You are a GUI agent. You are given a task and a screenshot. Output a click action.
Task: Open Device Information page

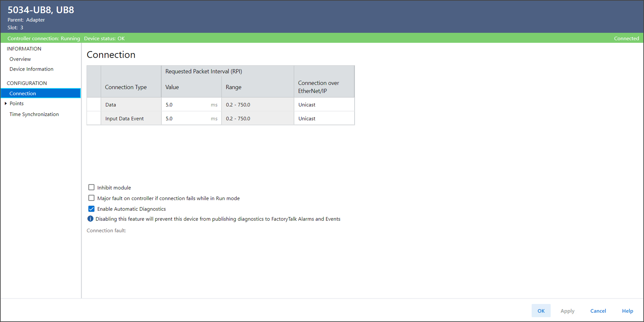(x=31, y=69)
